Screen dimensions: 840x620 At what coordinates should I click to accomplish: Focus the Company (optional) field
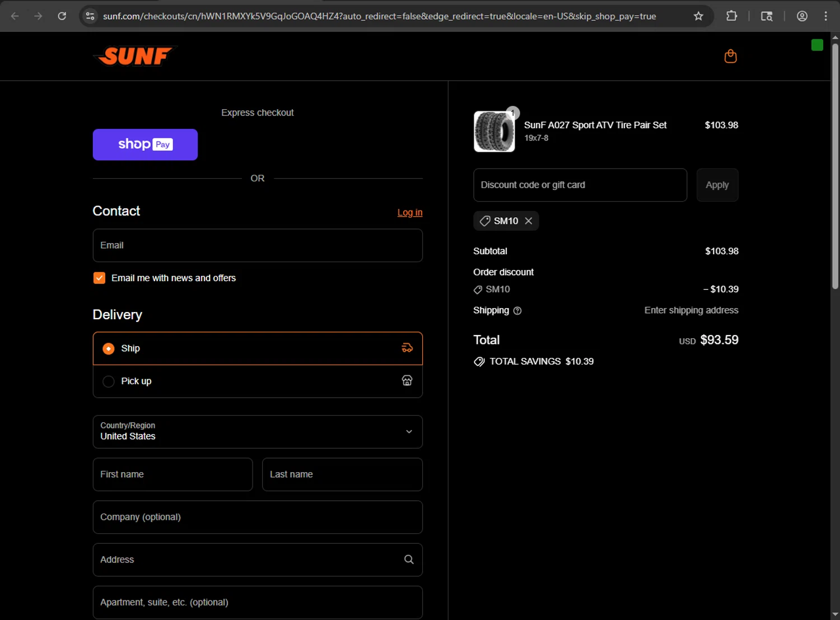pos(258,517)
